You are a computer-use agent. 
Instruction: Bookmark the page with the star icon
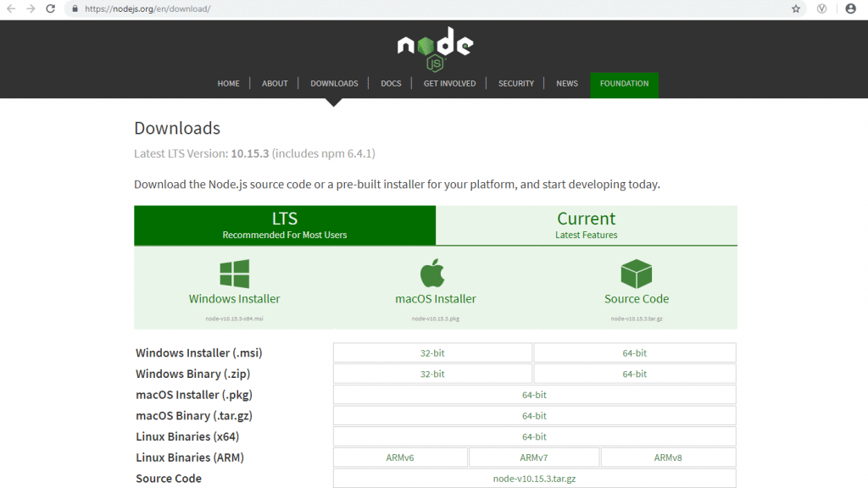[795, 8]
